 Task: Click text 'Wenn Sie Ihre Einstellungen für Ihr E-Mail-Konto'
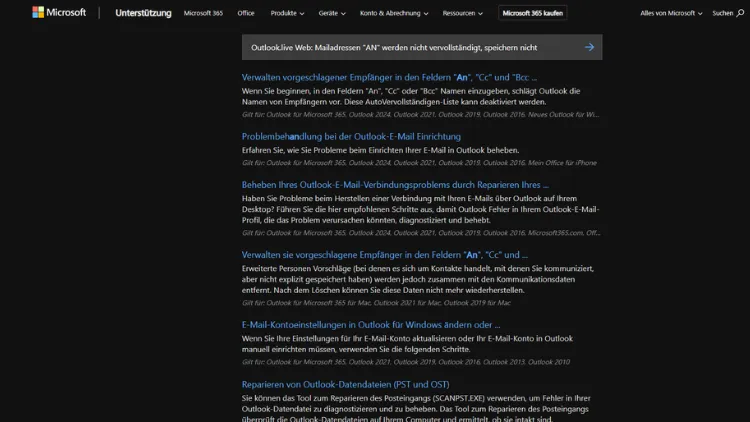coord(407,344)
